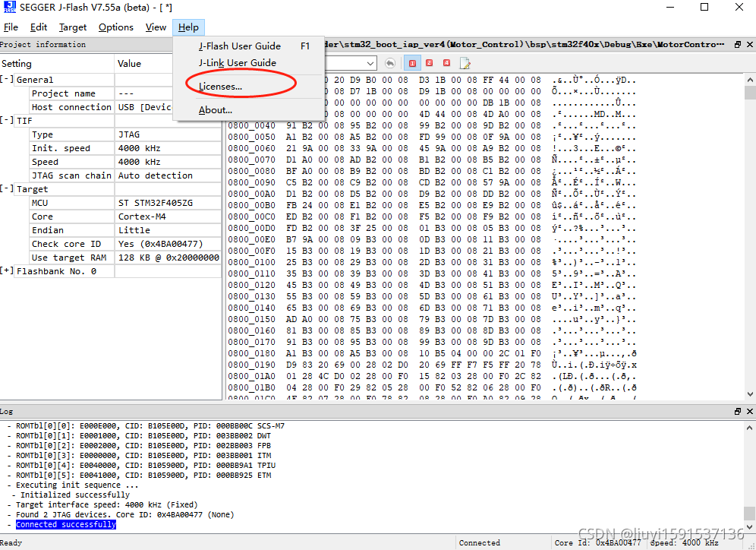Screen dimensions: 756x550
Task: Click the edit document pencil icon
Action: 465,63
